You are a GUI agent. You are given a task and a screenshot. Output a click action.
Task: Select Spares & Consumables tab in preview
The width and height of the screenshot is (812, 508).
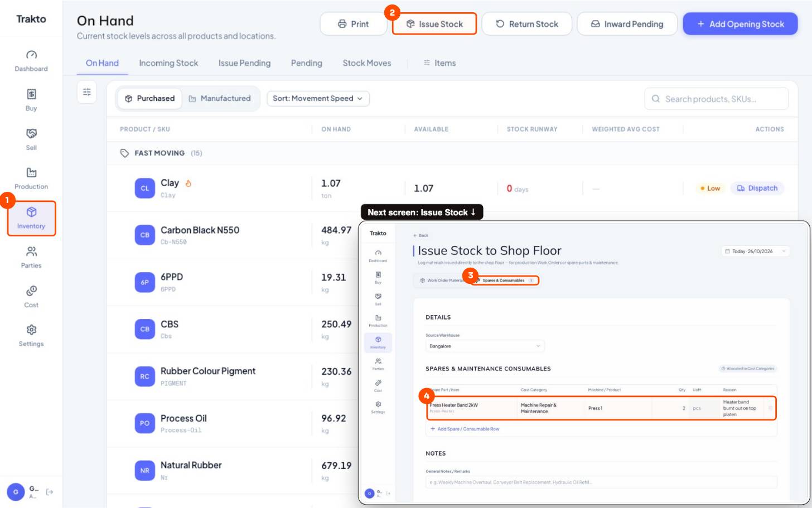[505, 280]
